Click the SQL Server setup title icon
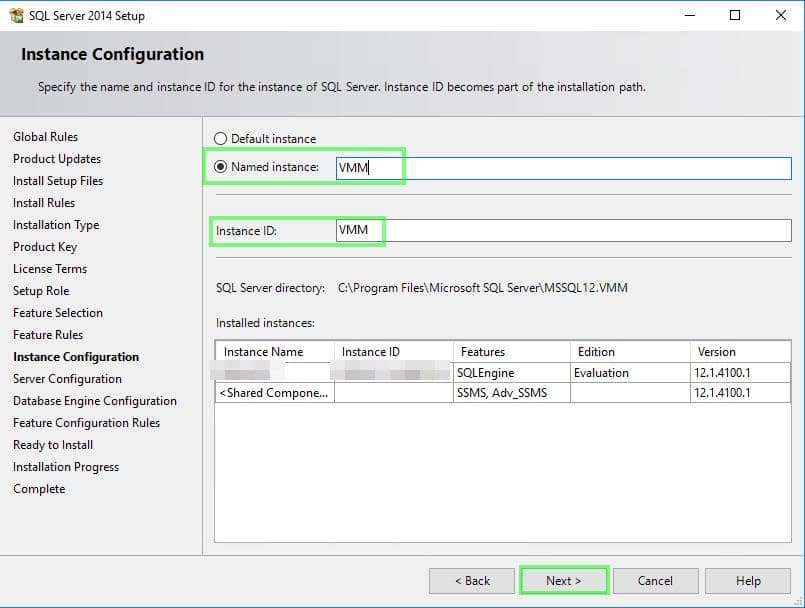The width and height of the screenshot is (805, 608). click(16, 15)
